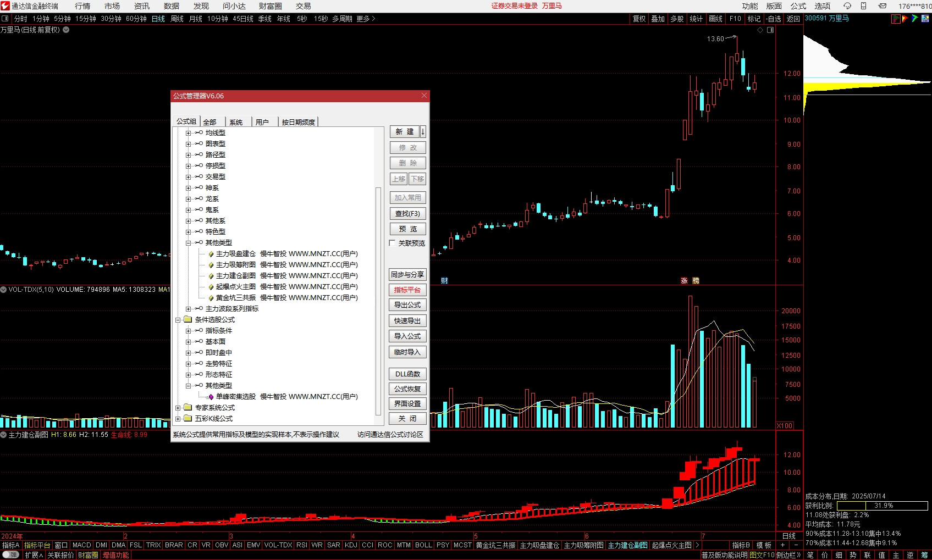Click the 导出公式 button
Viewport: 932px width, 560px height.
(x=407, y=304)
